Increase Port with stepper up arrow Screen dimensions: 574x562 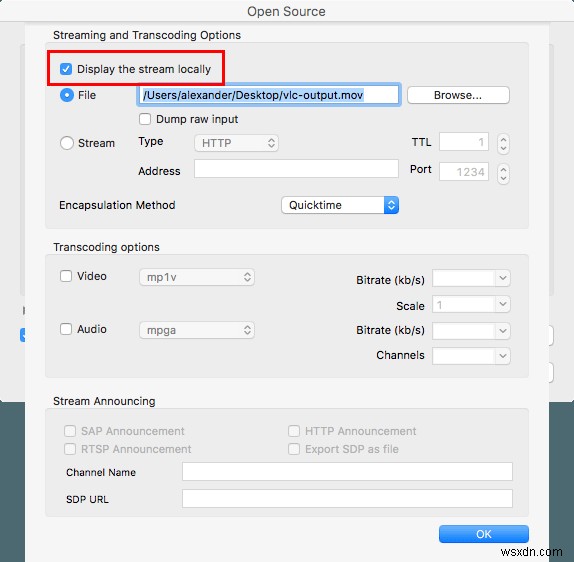point(503,169)
